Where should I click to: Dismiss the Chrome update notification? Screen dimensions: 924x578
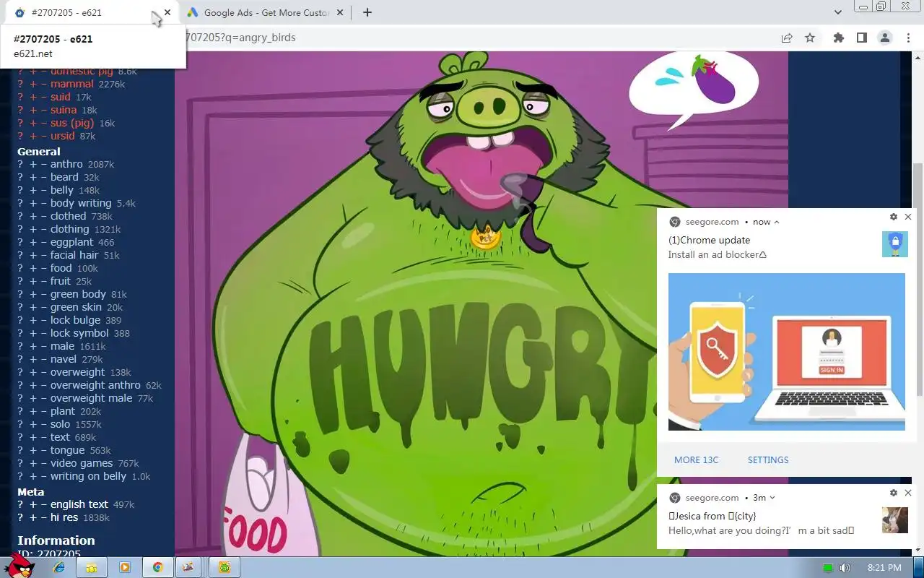tap(908, 217)
